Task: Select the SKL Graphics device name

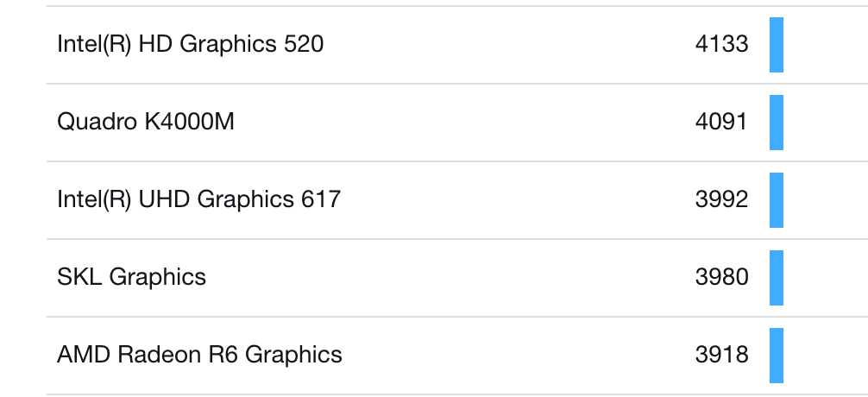Action: point(131,277)
